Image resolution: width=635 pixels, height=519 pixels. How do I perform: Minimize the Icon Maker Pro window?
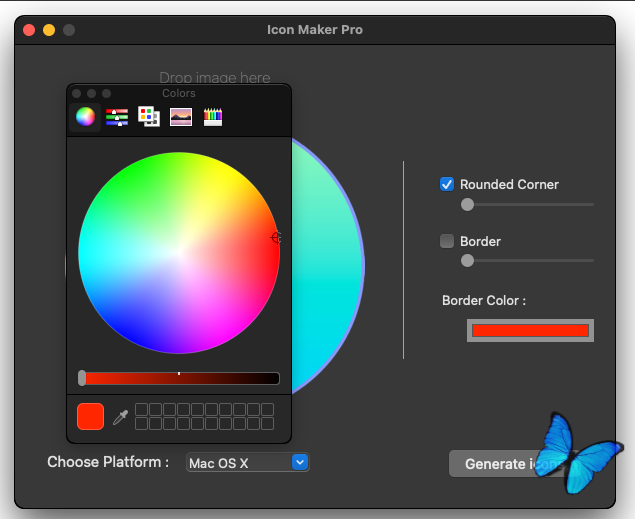[x=49, y=30]
